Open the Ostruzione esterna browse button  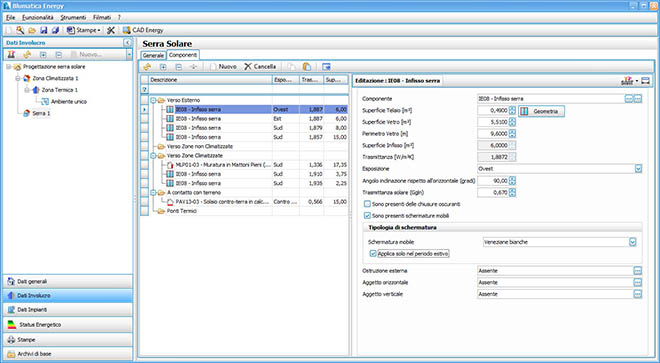pos(638,271)
